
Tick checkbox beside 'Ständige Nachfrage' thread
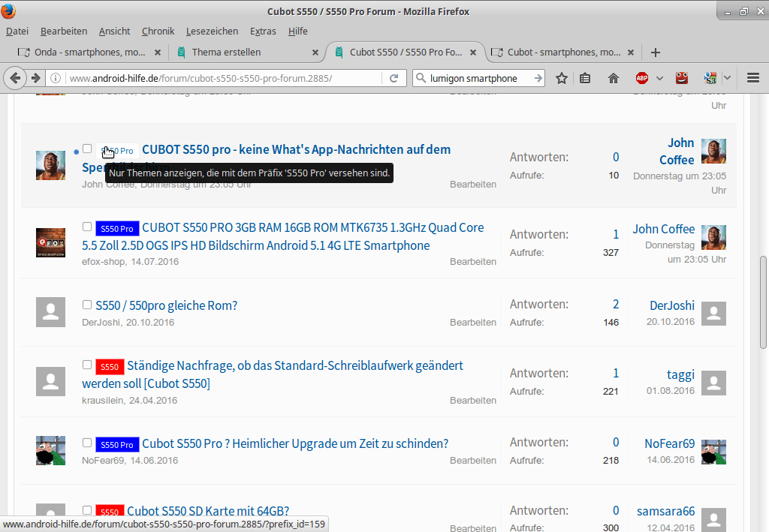(87, 365)
